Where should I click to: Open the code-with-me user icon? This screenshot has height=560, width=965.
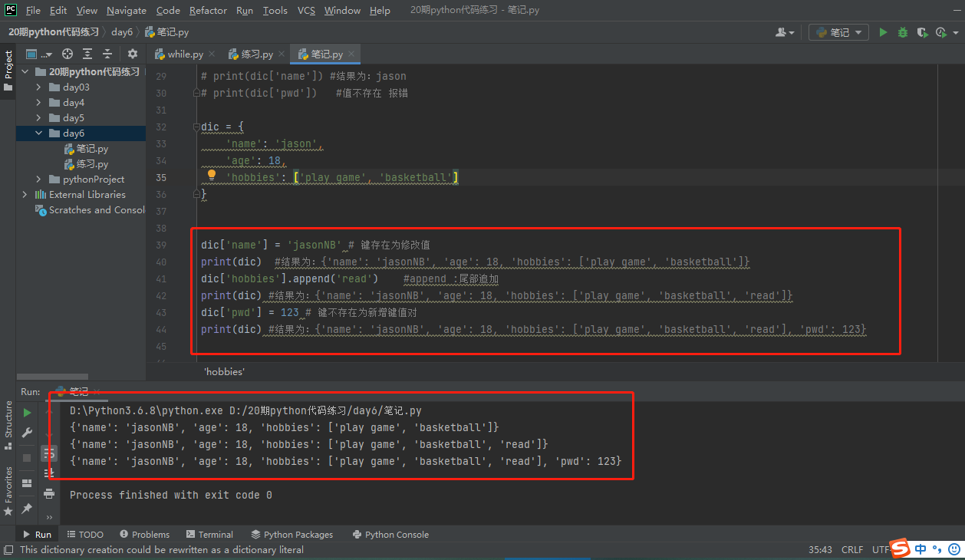click(x=785, y=32)
